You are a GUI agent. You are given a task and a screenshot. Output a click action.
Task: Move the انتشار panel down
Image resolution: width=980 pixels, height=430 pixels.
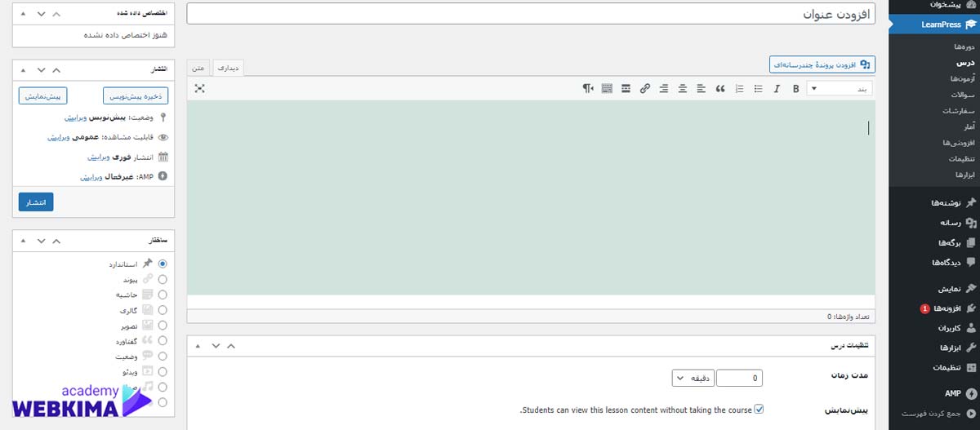41,70
